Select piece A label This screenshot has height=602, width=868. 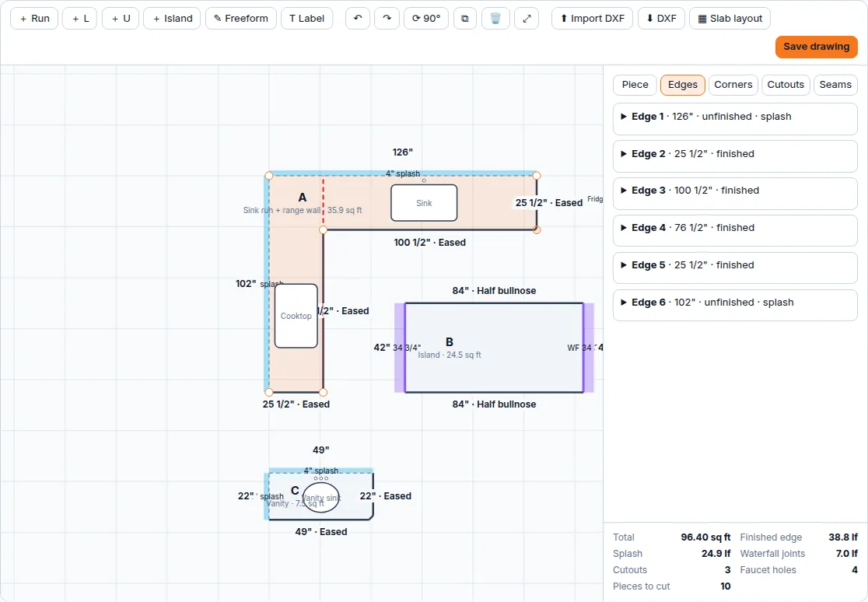(303, 197)
